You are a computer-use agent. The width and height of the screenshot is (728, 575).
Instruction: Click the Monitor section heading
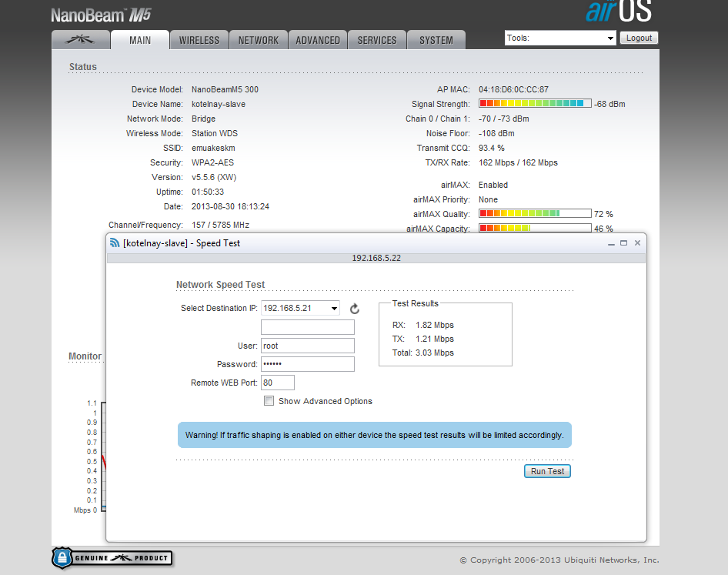(85, 356)
